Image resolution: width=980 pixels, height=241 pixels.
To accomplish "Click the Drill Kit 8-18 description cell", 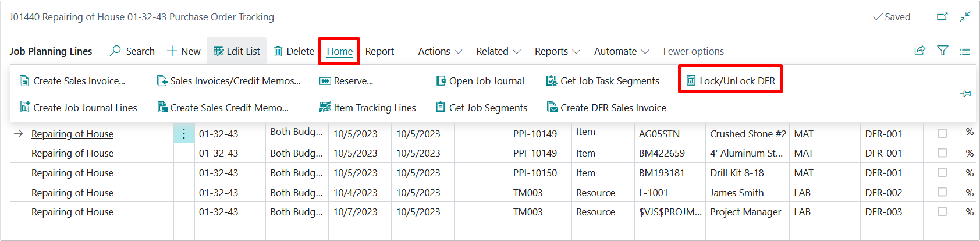I will coord(737,173).
